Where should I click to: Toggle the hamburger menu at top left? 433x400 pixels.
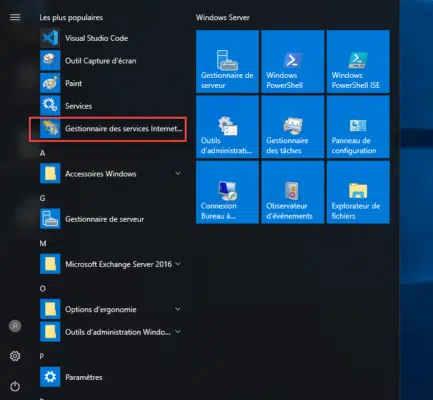(15, 17)
